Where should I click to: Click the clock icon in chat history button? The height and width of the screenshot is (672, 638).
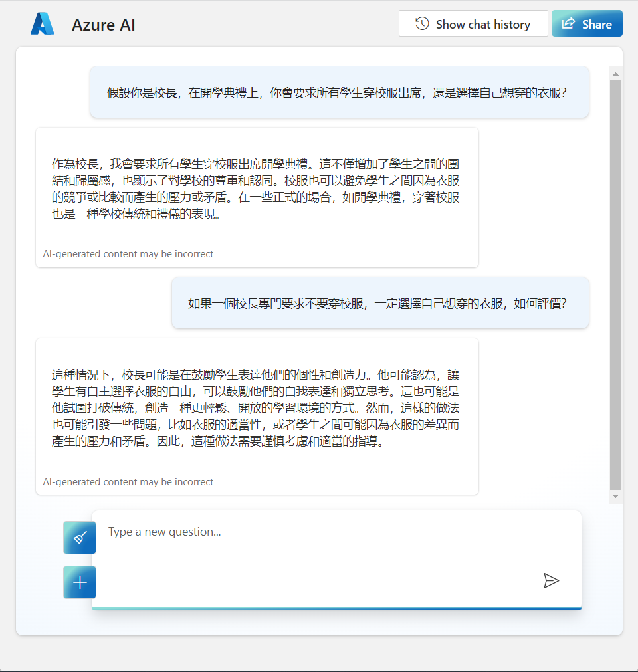pyautogui.click(x=422, y=24)
